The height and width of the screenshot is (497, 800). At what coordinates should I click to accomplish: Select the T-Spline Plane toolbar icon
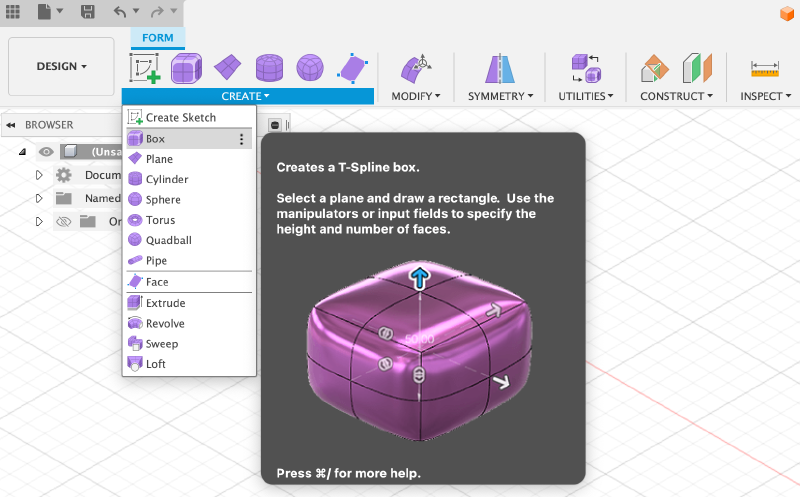pos(228,68)
